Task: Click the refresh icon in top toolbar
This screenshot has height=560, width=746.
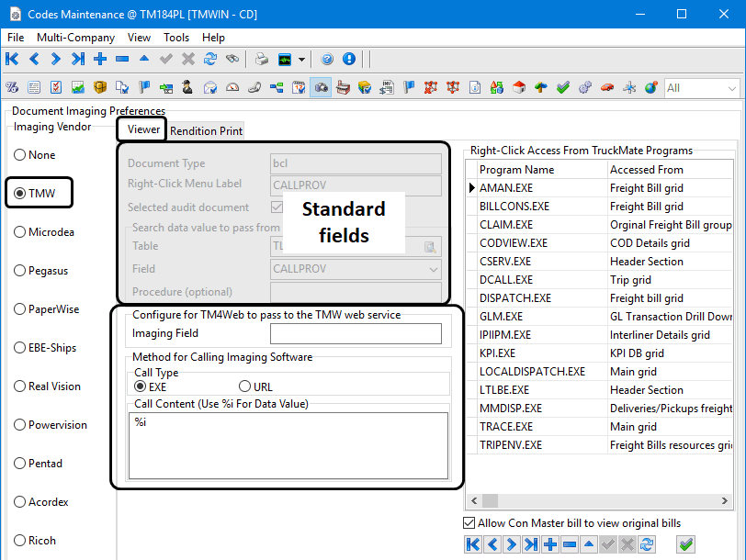Action: (210, 59)
